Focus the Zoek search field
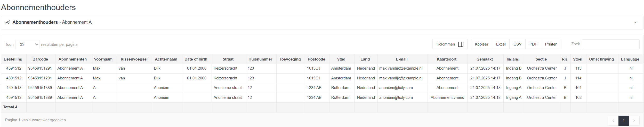Screen dimensions: 644x127 pyautogui.click(x=610, y=44)
